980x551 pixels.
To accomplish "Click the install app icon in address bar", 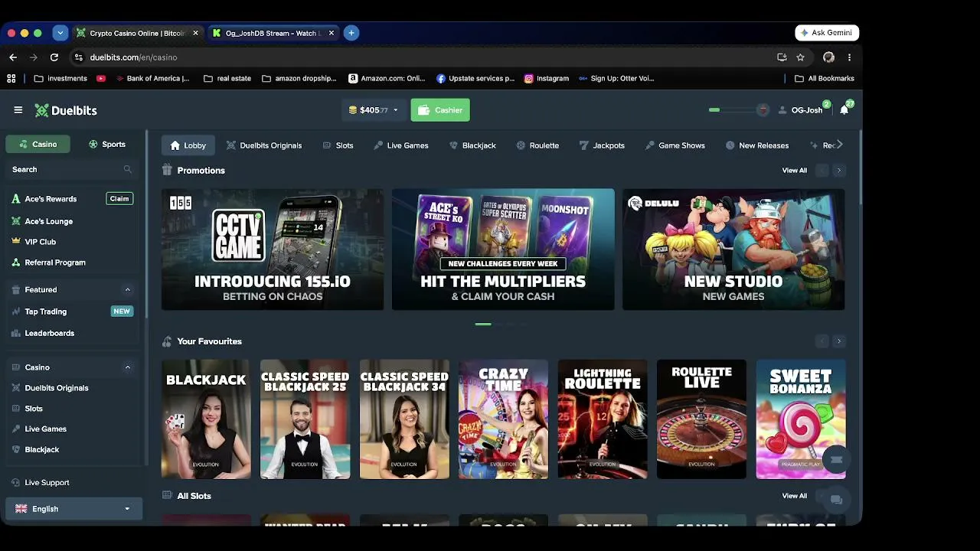I will (782, 57).
